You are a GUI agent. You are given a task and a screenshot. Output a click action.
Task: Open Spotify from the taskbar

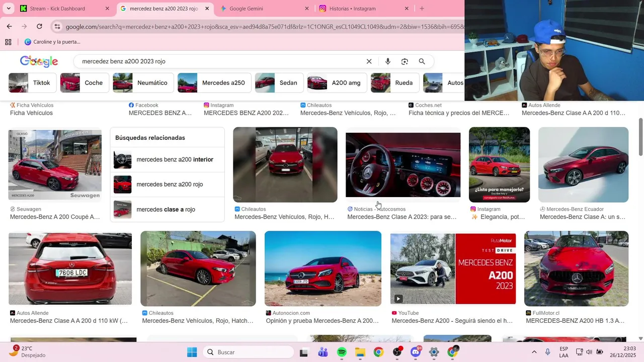coord(342,352)
